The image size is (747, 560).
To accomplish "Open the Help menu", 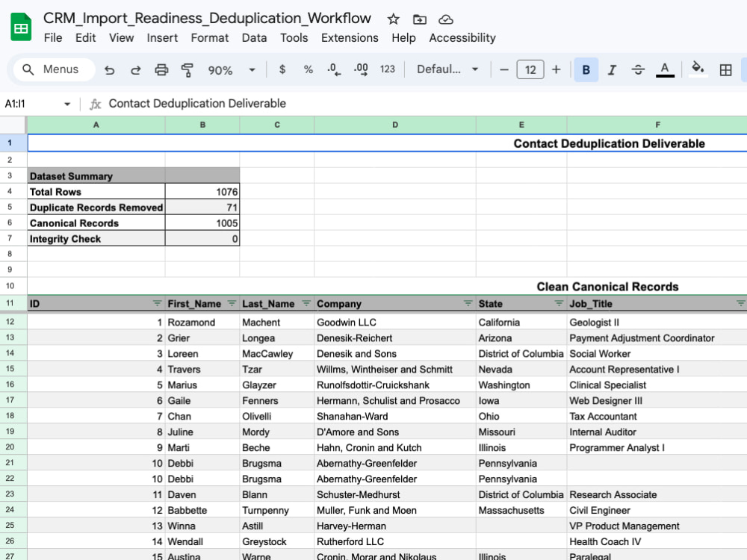I will pyautogui.click(x=403, y=37).
